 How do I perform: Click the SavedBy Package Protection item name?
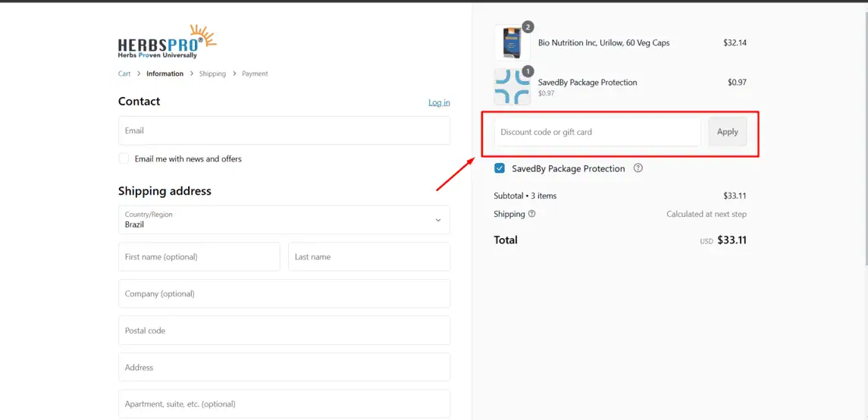[x=588, y=83]
